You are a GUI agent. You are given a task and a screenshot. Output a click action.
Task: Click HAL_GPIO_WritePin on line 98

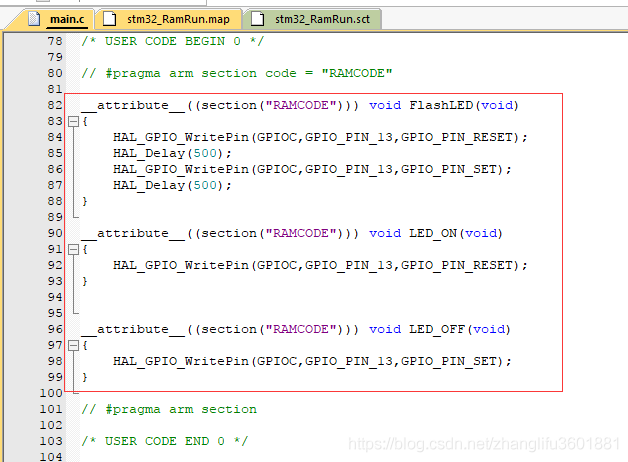pyautogui.click(x=181, y=361)
